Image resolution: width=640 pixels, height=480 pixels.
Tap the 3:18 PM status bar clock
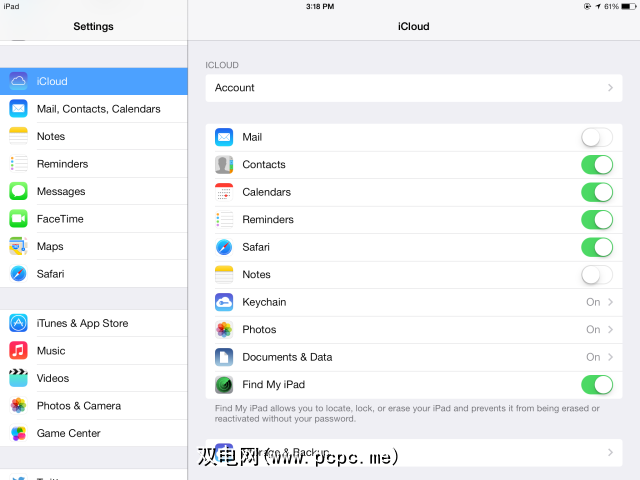[x=320, y=6]
